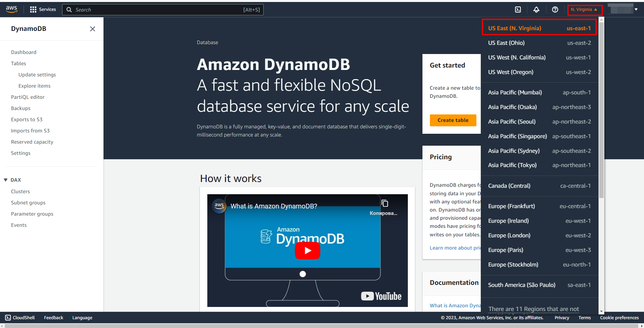Select US East (N. Virginia) region

coord(539,28)
